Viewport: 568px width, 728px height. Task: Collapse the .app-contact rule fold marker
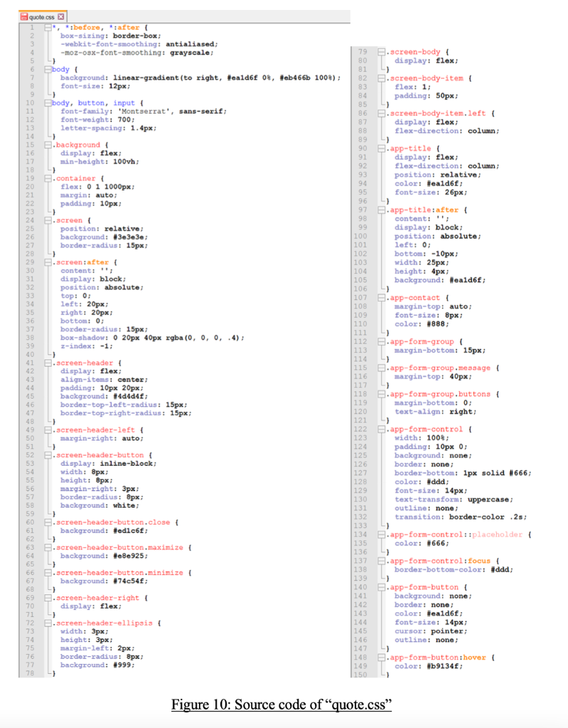[x=381, y=298]
